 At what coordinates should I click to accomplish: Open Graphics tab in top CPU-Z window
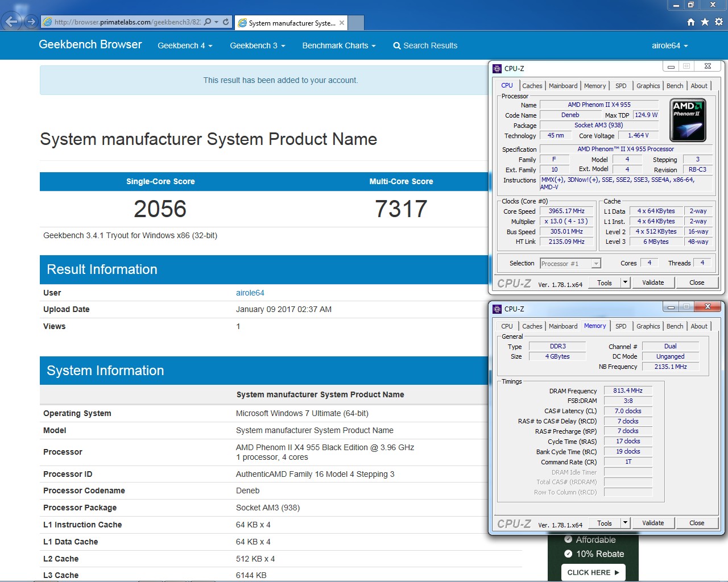click(648, 86)
